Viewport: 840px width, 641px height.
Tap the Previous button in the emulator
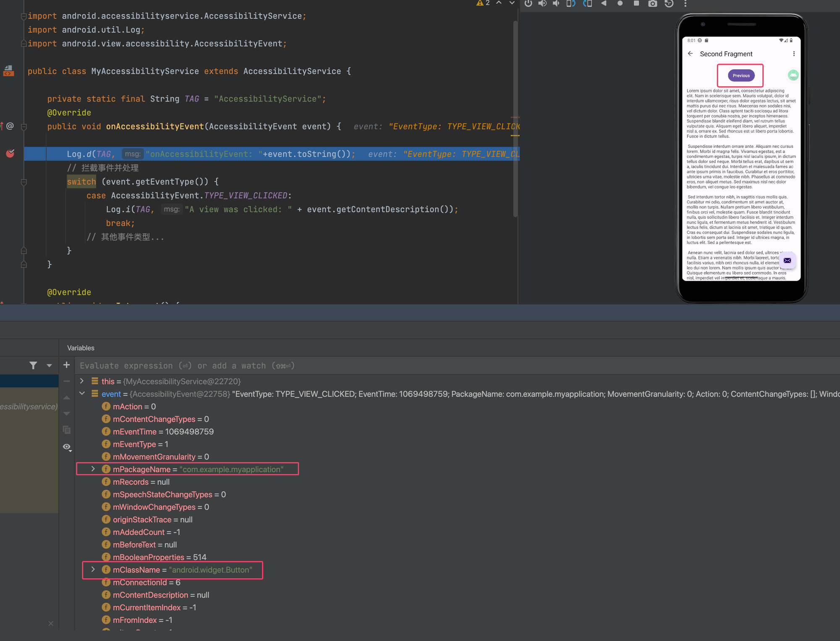pyautogui.click(x=741, y=76)
